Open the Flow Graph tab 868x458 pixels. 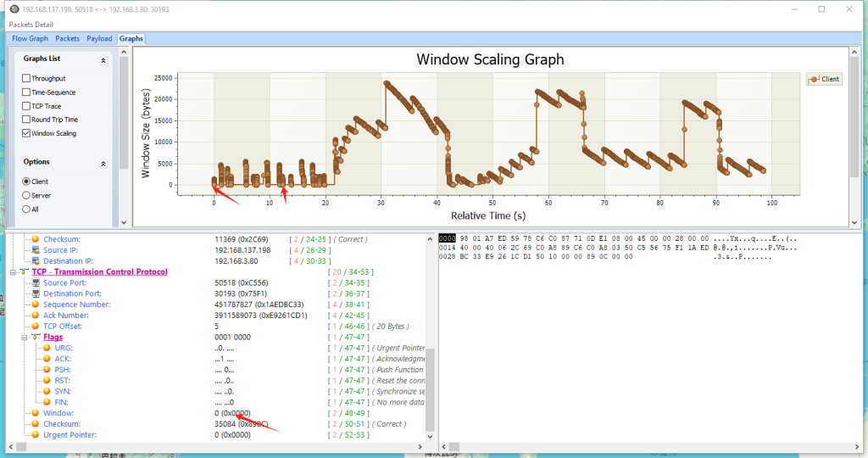click(30, 39)
